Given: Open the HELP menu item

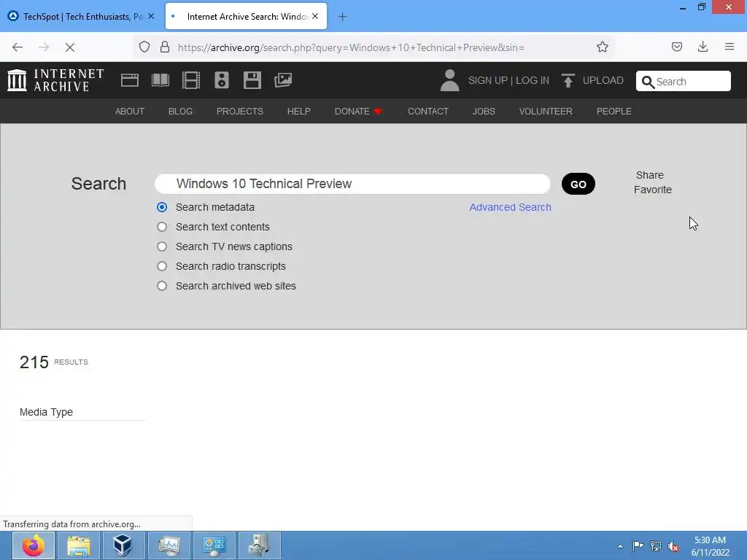Looking at the screenshot, I should pos(298,112).
